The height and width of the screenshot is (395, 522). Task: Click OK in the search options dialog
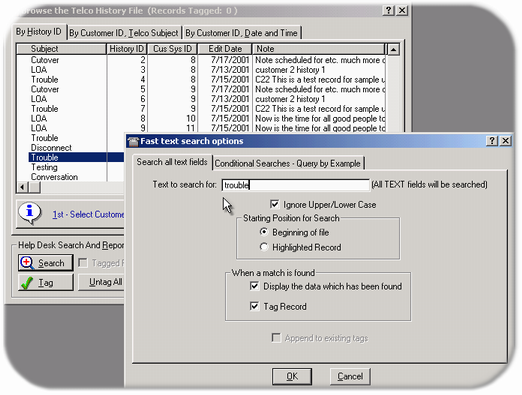(x=292, y=376)
